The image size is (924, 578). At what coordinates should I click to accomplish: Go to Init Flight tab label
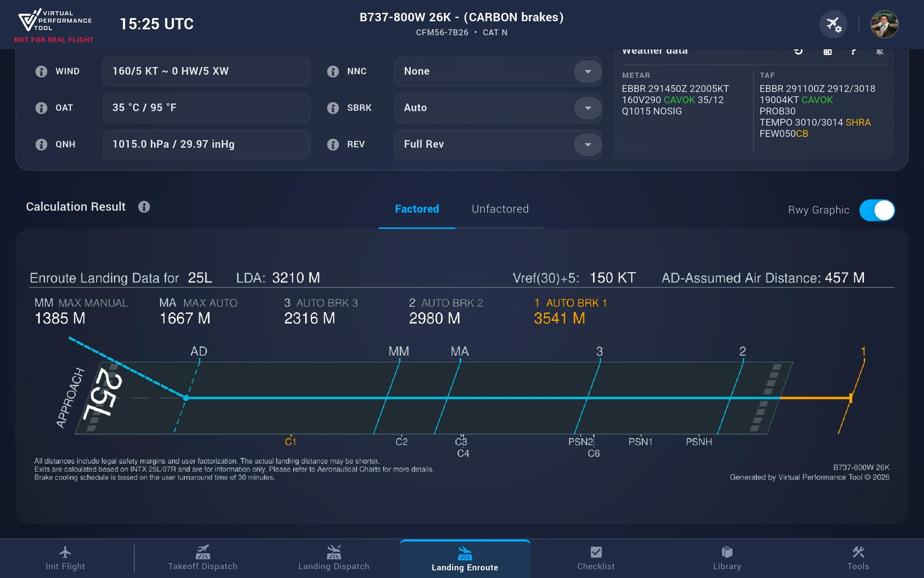click(65, 566)
